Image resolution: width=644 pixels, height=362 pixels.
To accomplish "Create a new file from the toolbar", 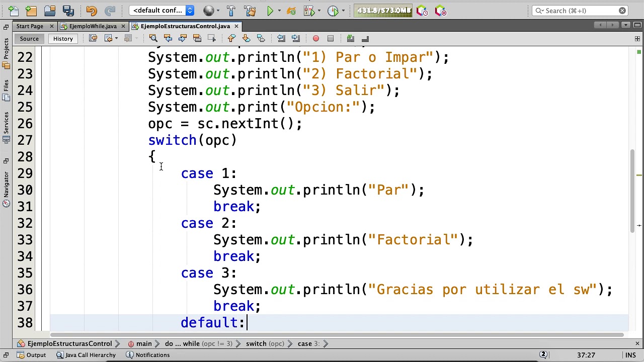I will pos(13,11).
